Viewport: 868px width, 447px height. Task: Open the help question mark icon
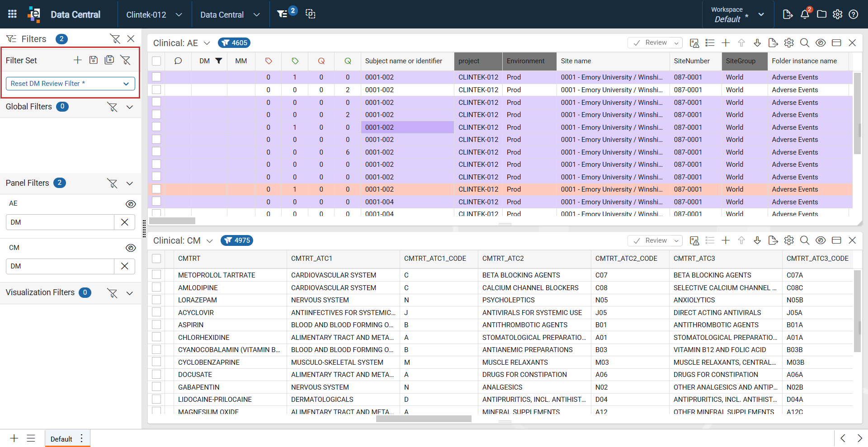(x=854, y=14)
